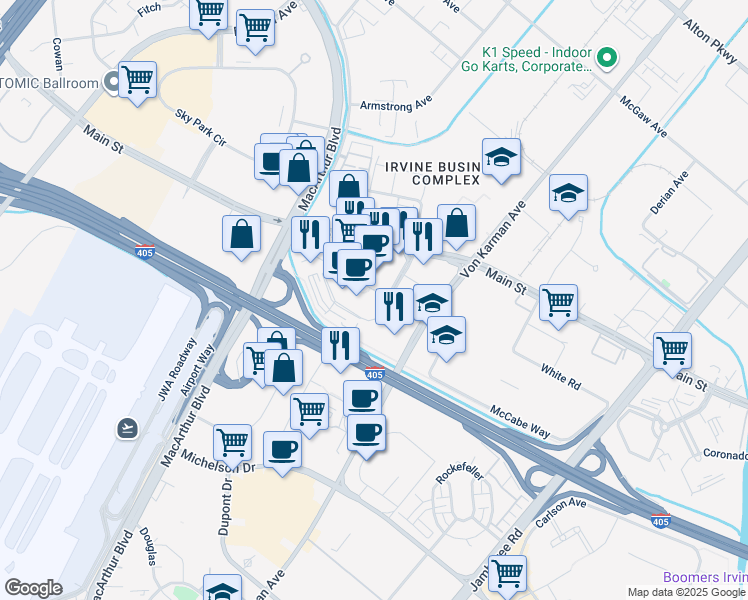This screenshot has width=748, height=600.
Task: Click the airport airplane icon
Action: click(x=127, y=428)
